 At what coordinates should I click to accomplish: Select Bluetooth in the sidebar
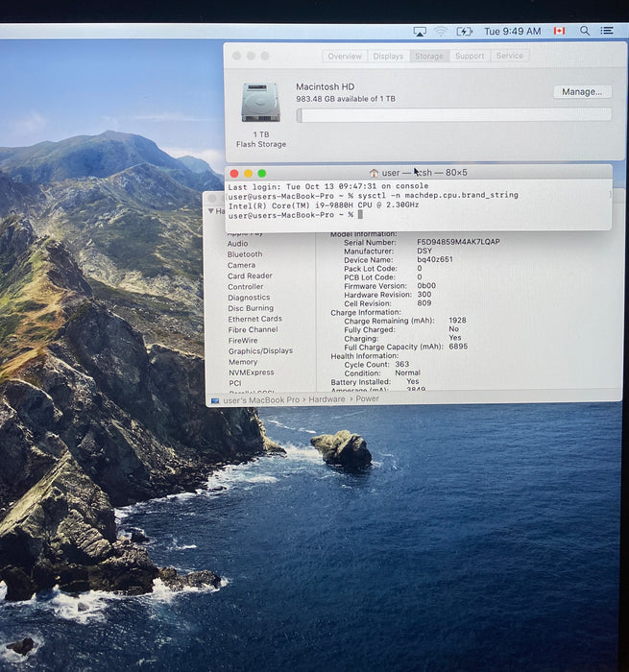pos(245,254)
